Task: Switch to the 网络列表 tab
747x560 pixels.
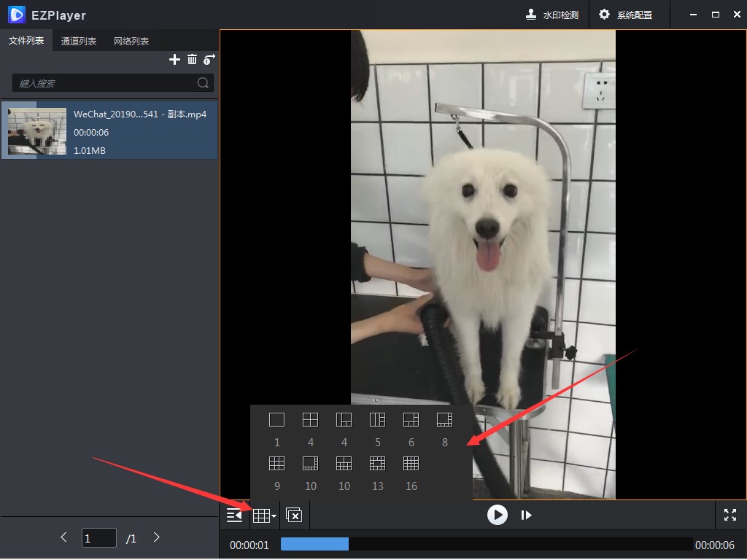Action: (x=131, y=41)
